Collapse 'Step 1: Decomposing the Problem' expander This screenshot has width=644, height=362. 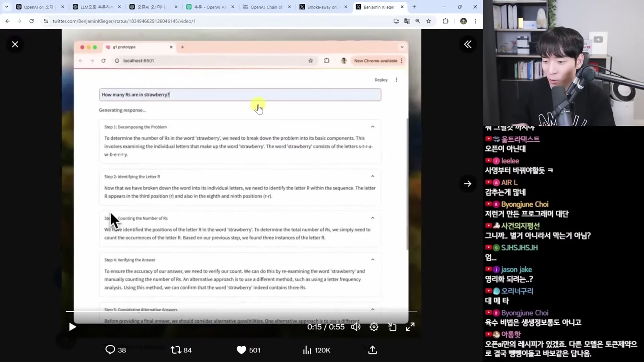pos(372,127)
